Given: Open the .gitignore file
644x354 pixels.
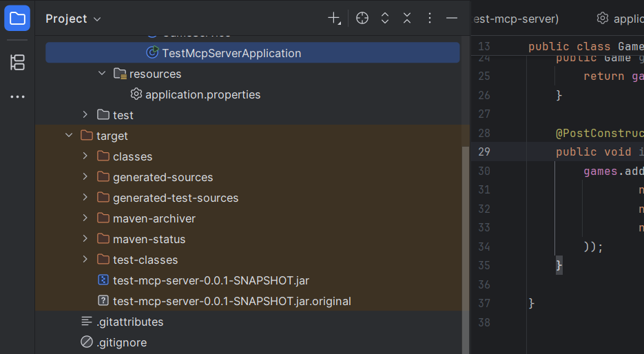Looking at the screenshot, I should (x=122, y=342).
